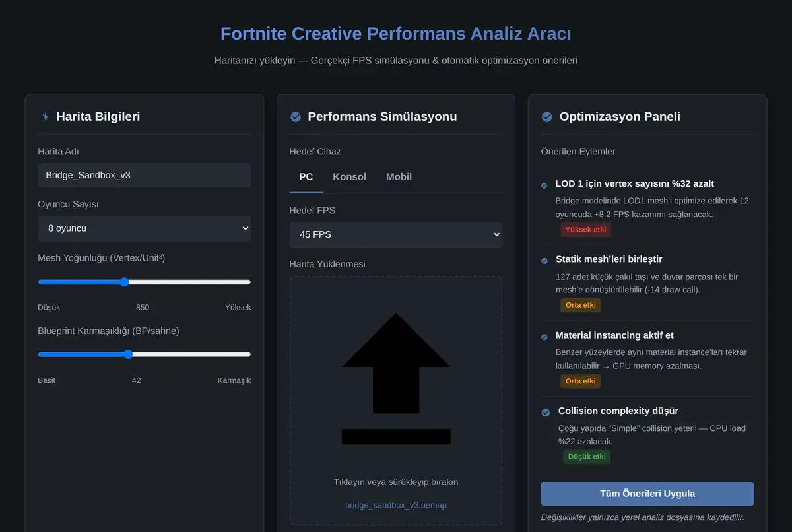Viewport: 792px width, 532px height.
Task: Click the 'Değişiklikler yalnızca yerel analiz' note
Action: [x=642, y=517]
